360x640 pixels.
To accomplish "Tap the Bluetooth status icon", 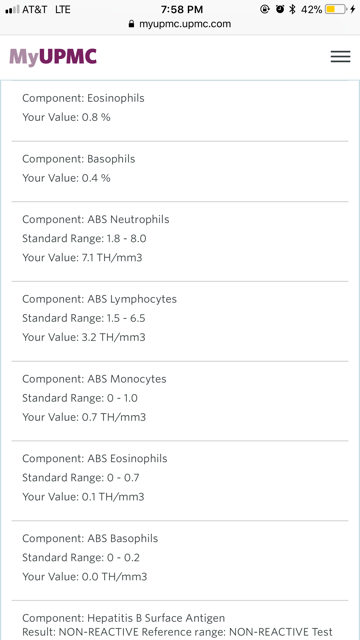I will point(292,9).
